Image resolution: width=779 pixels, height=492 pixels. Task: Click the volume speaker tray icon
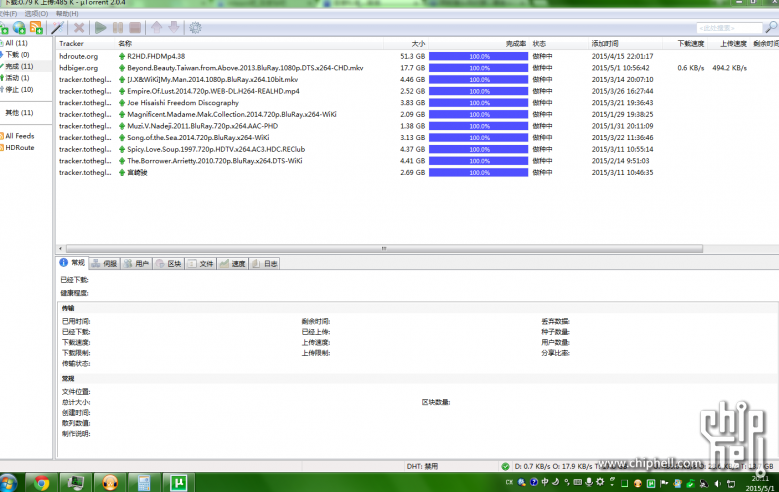(x=718, y=483)
